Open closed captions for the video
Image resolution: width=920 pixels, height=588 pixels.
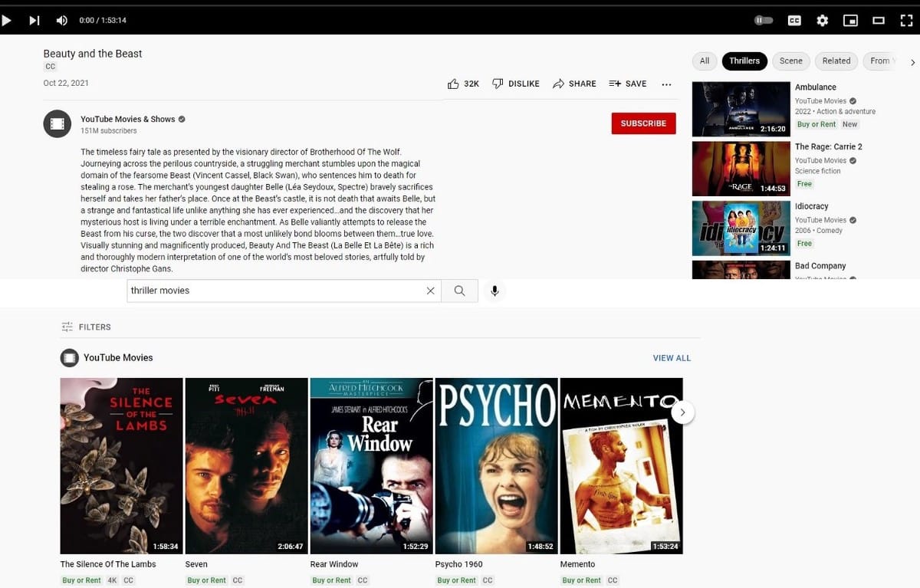794,20
